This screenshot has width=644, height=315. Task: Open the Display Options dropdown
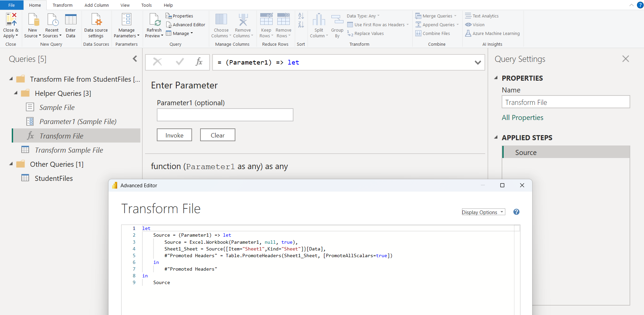click(483, 212)
